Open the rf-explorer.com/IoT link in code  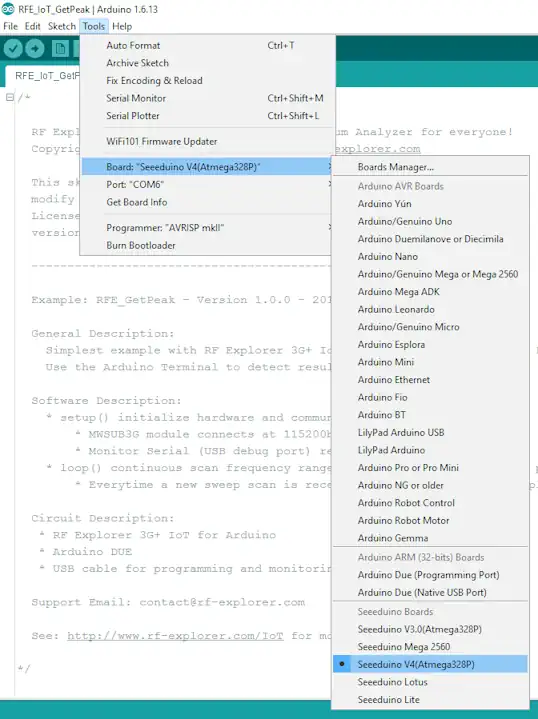[175, 636]
